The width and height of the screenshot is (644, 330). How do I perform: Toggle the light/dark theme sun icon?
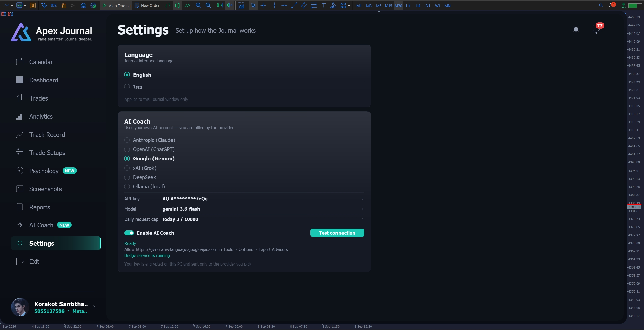[x=576, y=29]
